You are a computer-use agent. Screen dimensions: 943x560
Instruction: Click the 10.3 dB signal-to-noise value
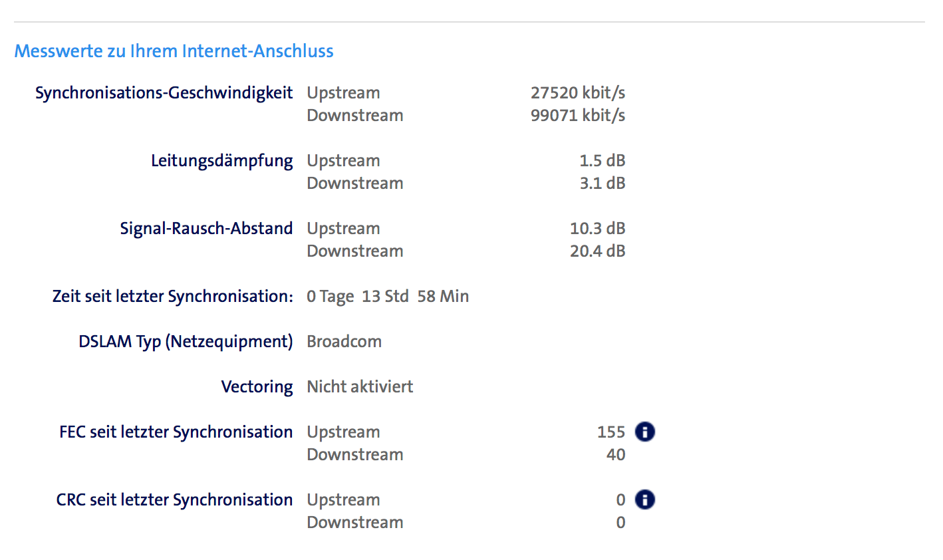(x=597, y=228)
